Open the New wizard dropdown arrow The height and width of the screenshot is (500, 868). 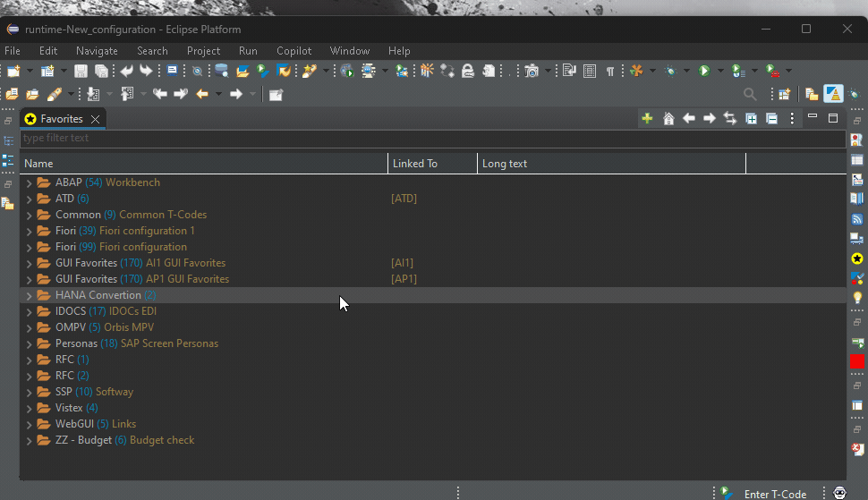30,71
